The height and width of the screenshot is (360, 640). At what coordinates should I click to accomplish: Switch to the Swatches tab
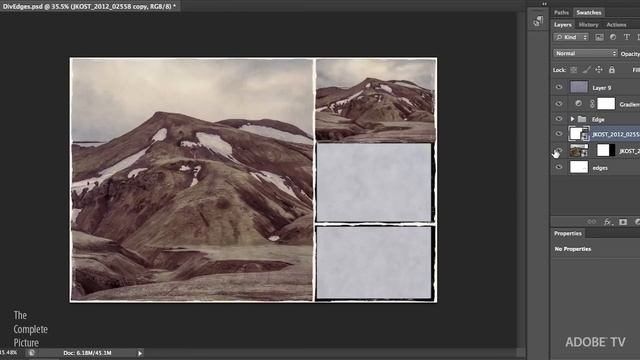tap(589, 13)
